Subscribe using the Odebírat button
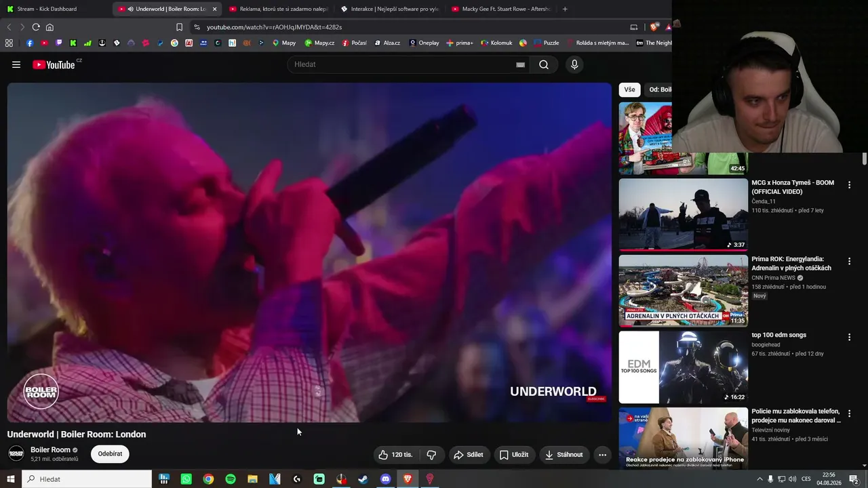The width and height of the screenshot is (868, 488). pyautogui.click(x=110, y=454)
